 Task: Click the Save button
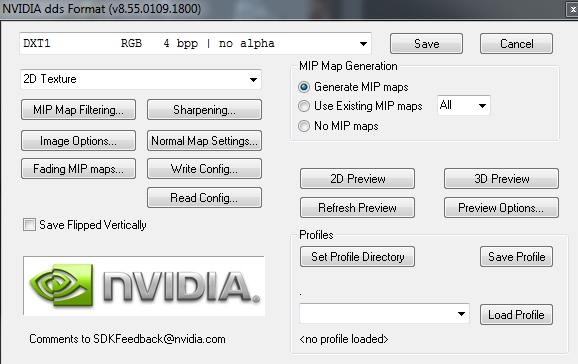click(426, 44)
